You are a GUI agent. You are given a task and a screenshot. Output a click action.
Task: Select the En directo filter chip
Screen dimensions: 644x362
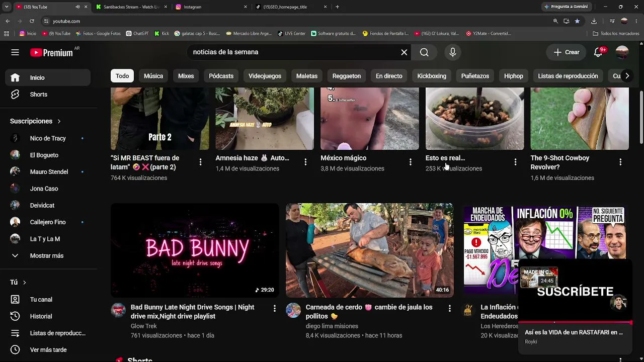pyautogui.click(x=389, y=76)
